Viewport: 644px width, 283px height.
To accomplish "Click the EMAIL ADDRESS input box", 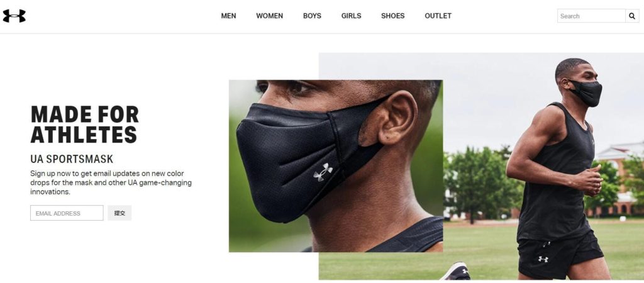I will [x=67, y=213].
